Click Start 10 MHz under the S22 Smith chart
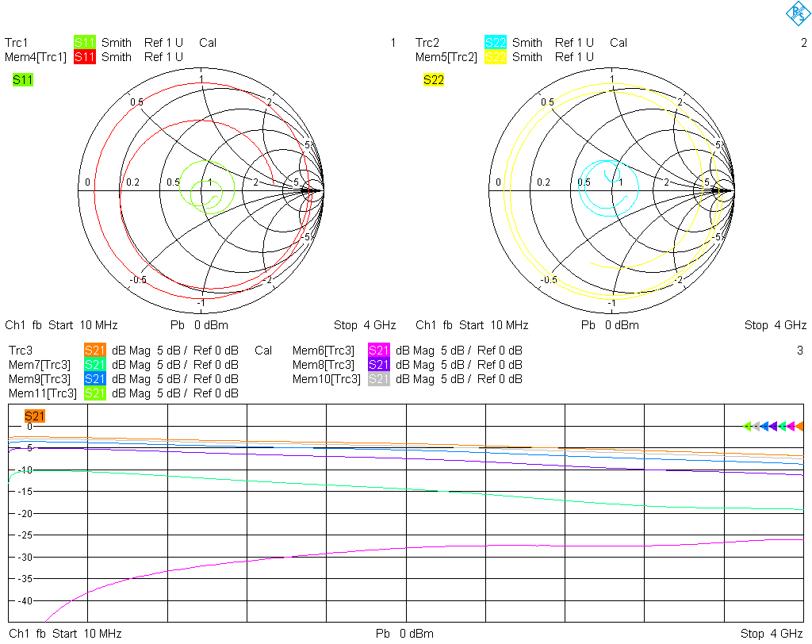 coord(494,325)
